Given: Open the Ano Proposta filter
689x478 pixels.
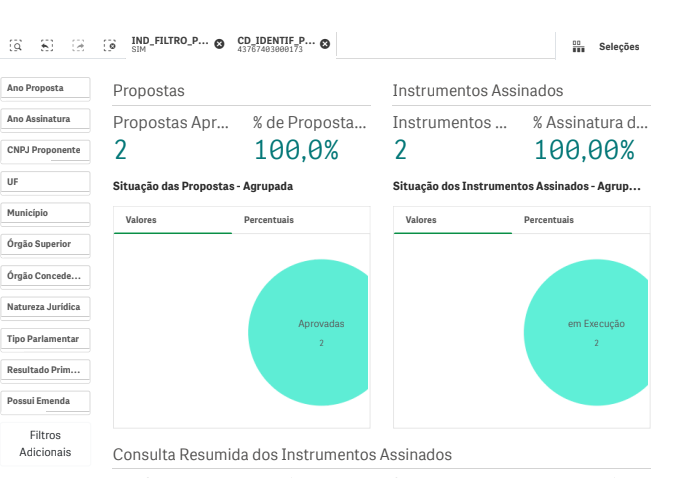Looking at the screenshot, I should click(46, 88).
